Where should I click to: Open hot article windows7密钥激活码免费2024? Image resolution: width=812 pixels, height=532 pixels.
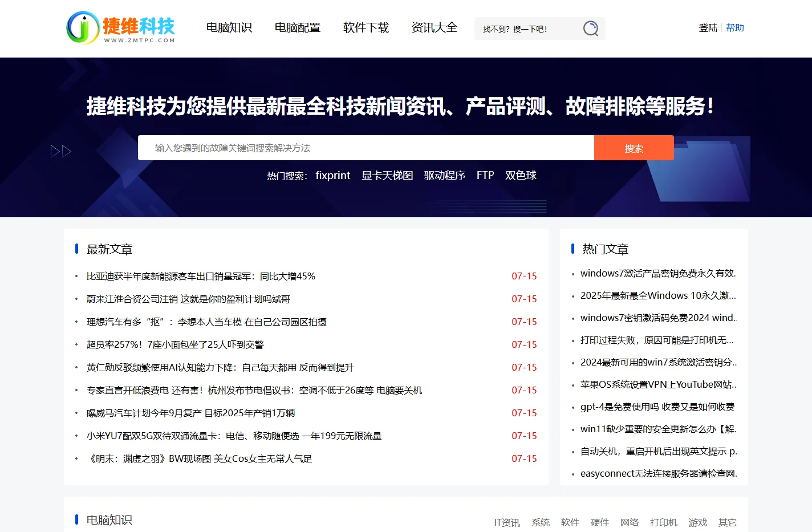(658, 318)
